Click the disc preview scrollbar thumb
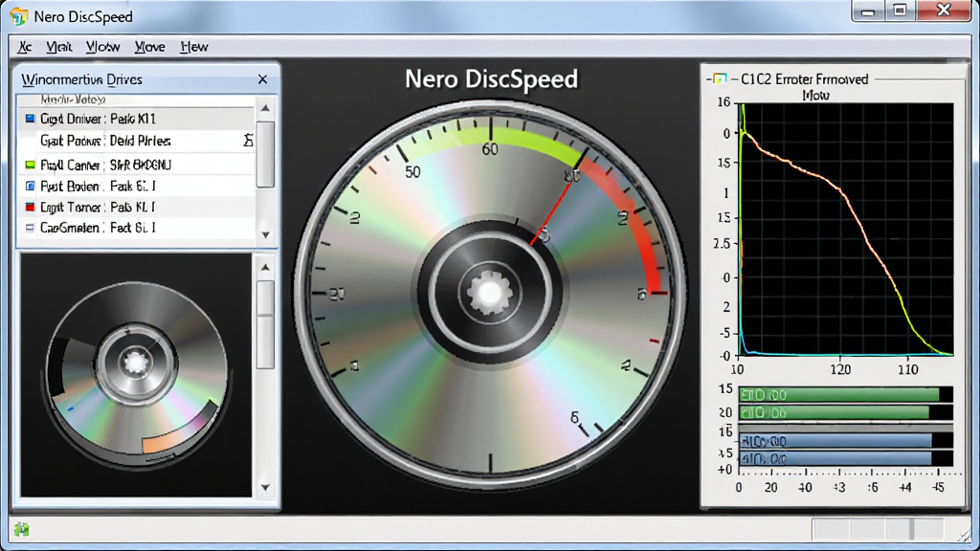980x551 pixels. pos(266,324)
